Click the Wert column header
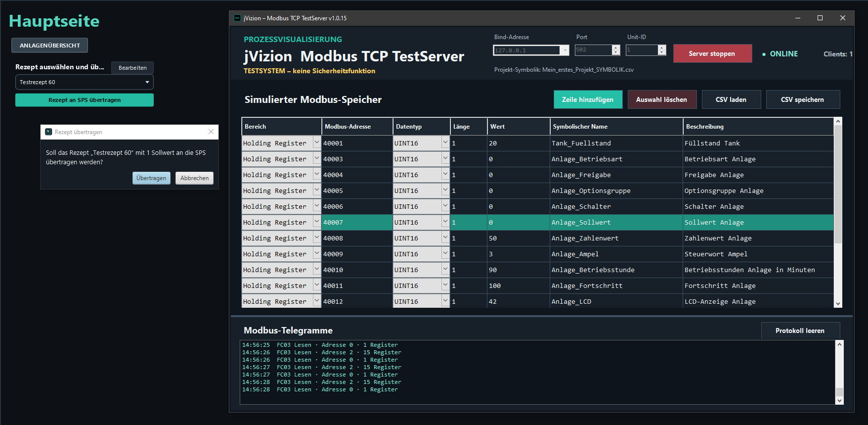 [x=519, y=127]
